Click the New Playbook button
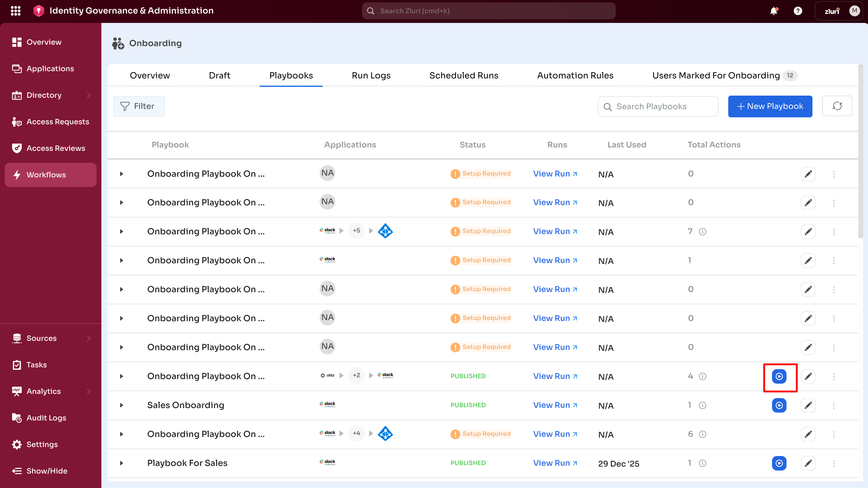 [770, 106]
